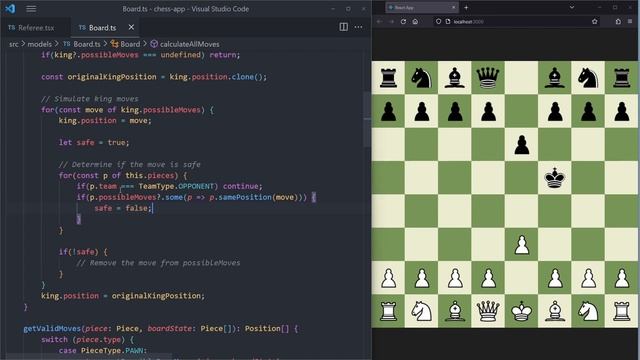Click the 'safe = false;' code line
Image resolution: width=640 pixels, height=360 pixels.
[123, 208]
